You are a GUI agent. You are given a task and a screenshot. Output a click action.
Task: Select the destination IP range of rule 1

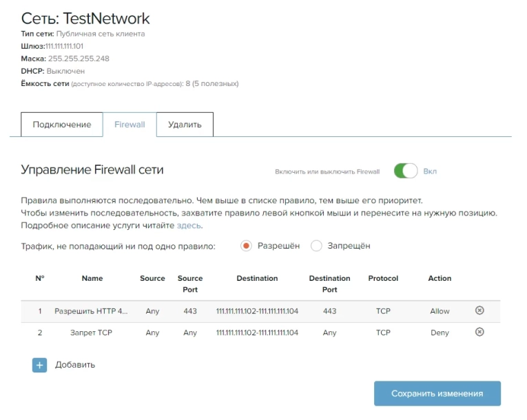(257, 311)
